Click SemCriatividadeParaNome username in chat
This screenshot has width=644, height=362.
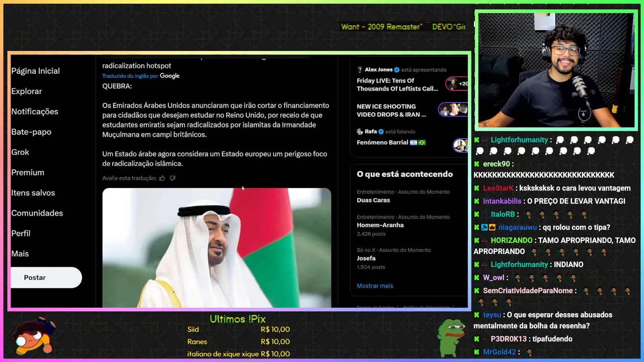(528, 291)
